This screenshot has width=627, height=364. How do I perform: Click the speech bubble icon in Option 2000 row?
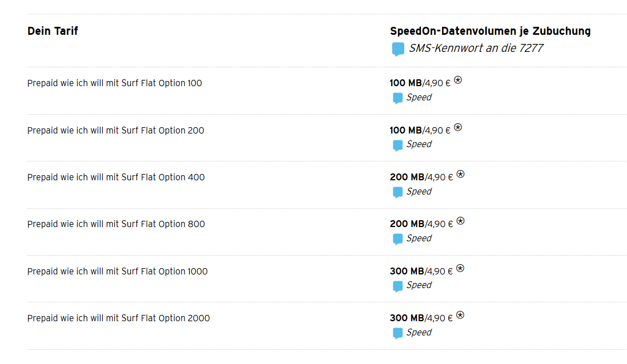(x=398, y=333)
